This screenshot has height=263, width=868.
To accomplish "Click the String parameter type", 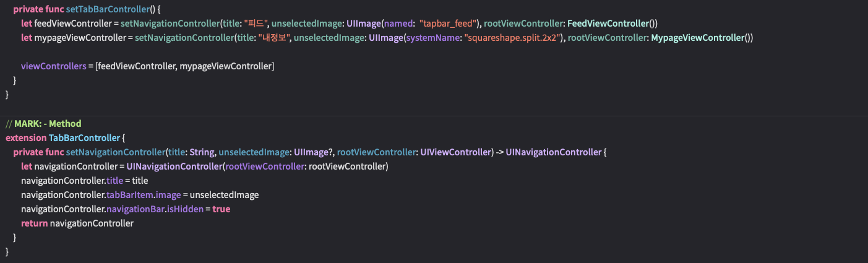I will coord(202,152).
